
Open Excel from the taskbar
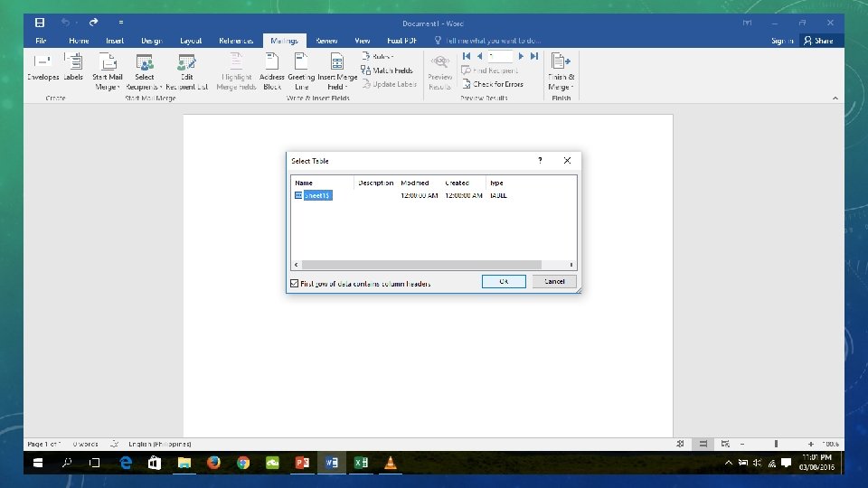coord(361,463)
